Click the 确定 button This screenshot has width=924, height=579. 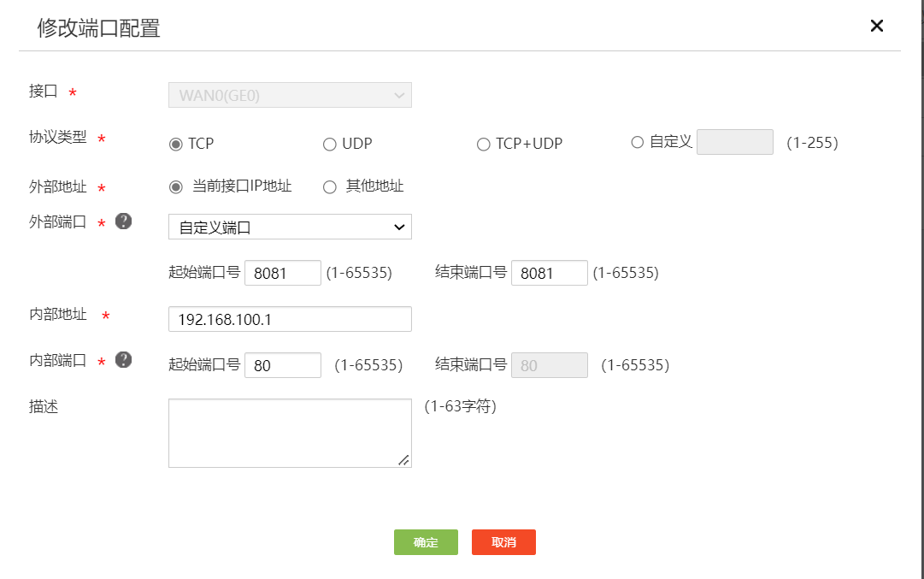pos(426,542)
